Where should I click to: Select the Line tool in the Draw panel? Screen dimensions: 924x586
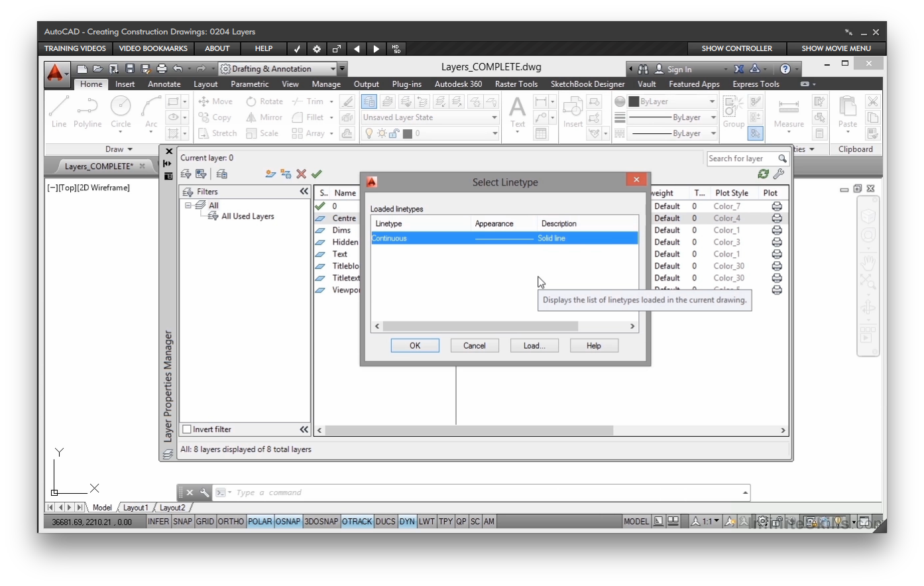click(58, 111)
